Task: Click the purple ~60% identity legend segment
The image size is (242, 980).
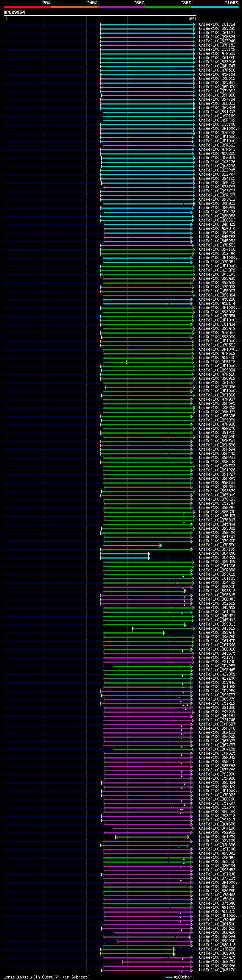Action: pyautogui.click(x=121, y=7)
